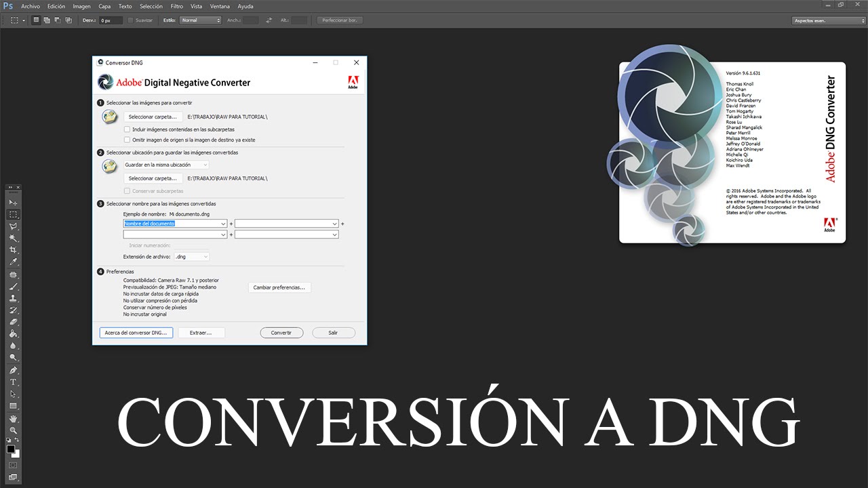This screenshot has width=868, height=488.
Task: Select the Rectangle shape tool
Action: tap(13, 406)
